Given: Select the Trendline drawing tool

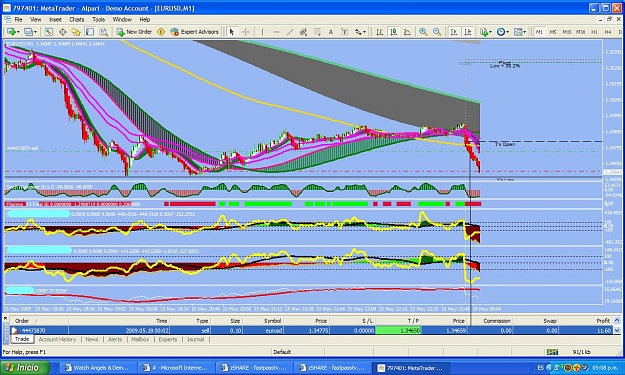Looking at the screenshot, I should coord(290,32).
